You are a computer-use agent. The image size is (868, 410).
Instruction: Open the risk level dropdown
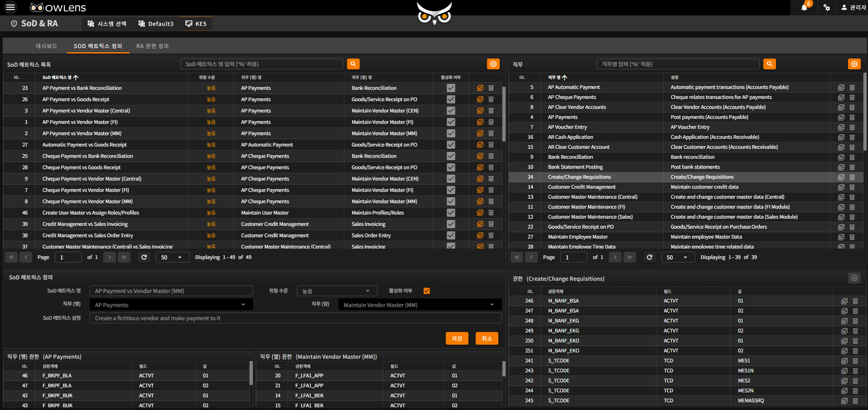click(x=337, y=291)
